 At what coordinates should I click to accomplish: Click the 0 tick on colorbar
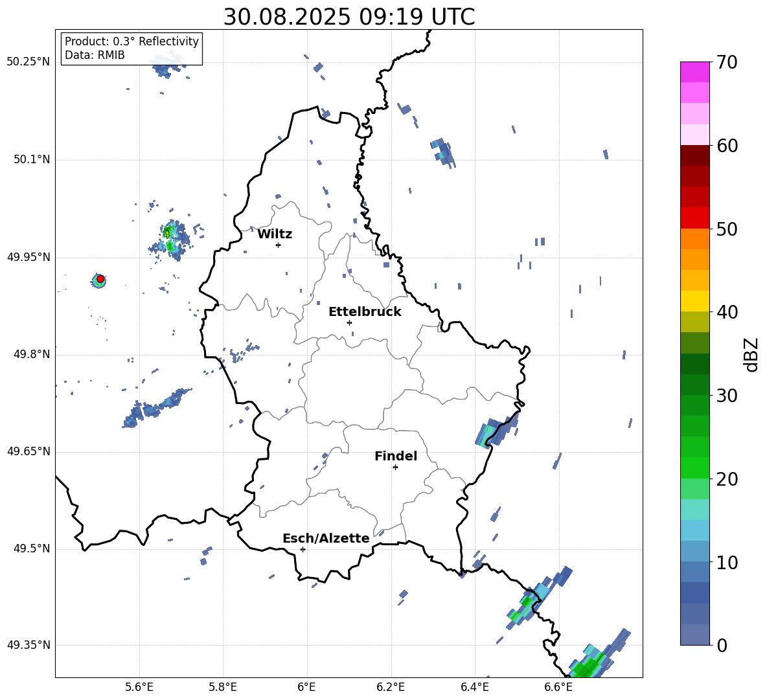pos(721,646)
